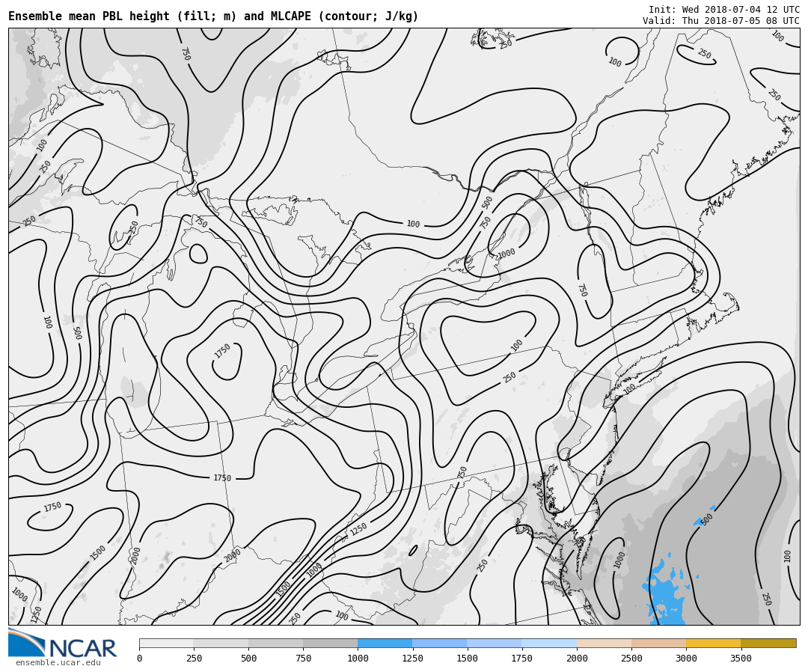Click the colorbar tick label 2500
Viewport: 808px width, 672px height.
click(631, 658)
